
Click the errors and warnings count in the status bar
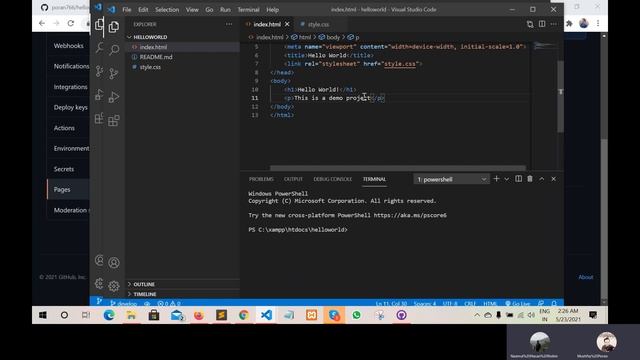(x=169, y=304)
